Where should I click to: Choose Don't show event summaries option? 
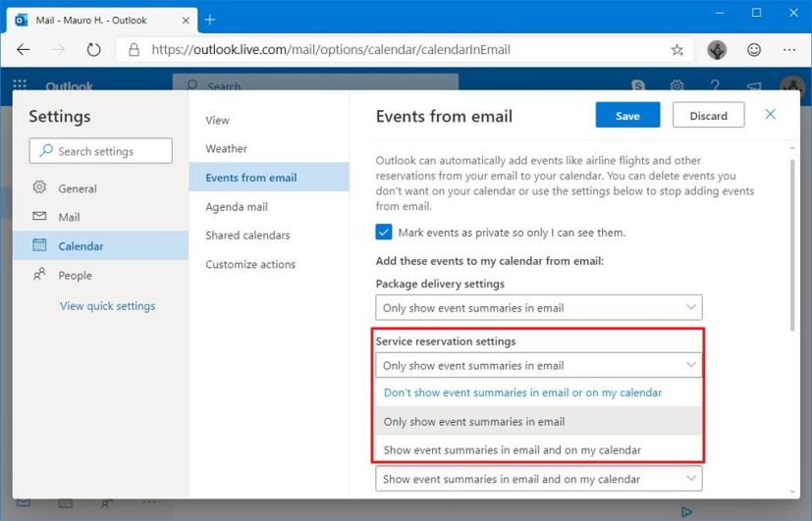[x=537, y=392]
